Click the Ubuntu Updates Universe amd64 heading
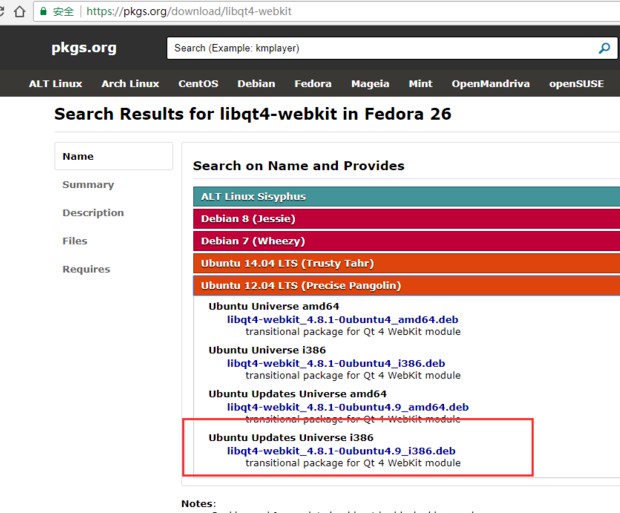The width and height of the screenshot is (620, 513). pos(297,394)
